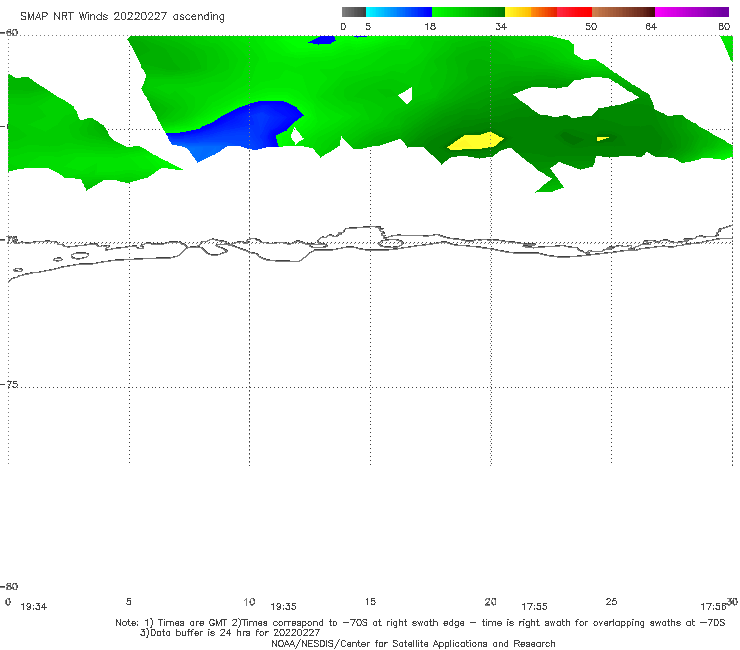The image size is (740, 650).
Task: Click the "NOAA/NESDIS/Center for Satellite Applications and Research" credit
Action: 413,643
